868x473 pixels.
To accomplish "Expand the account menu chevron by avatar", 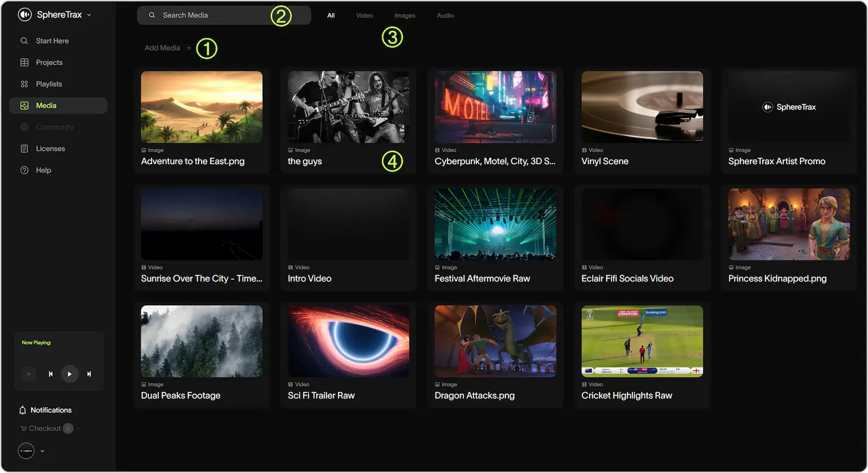I will [x=42, y=451].
